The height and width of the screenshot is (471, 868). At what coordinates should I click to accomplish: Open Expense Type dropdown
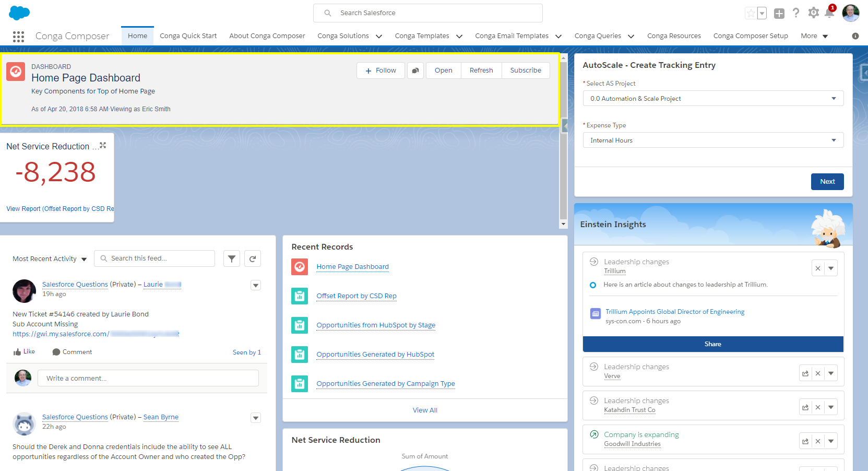pos(713,140)
